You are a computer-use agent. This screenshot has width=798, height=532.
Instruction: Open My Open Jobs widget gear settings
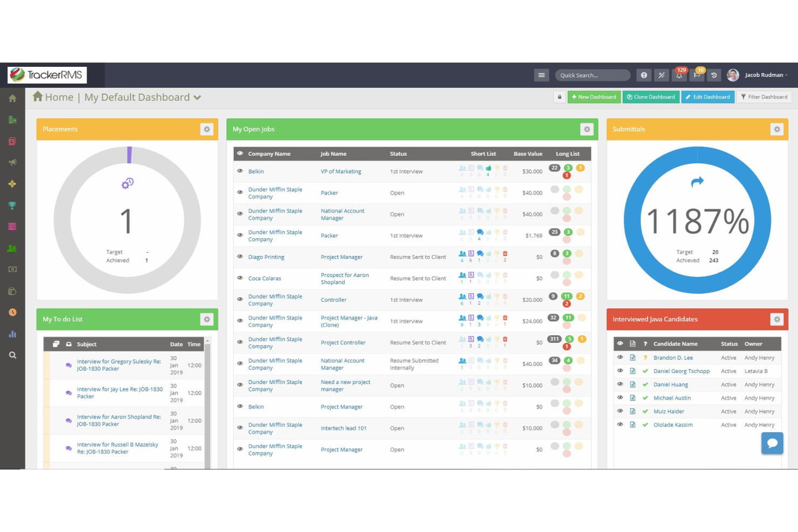coord(587,129)
